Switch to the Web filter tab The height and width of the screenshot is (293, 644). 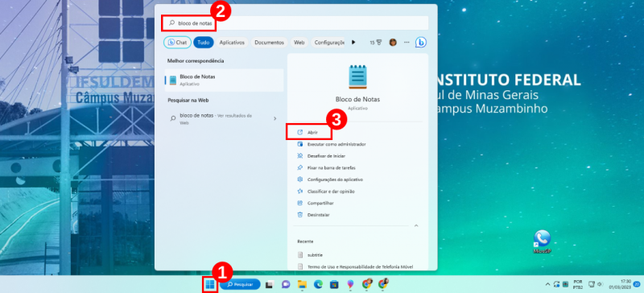click(x=299, y=43)
